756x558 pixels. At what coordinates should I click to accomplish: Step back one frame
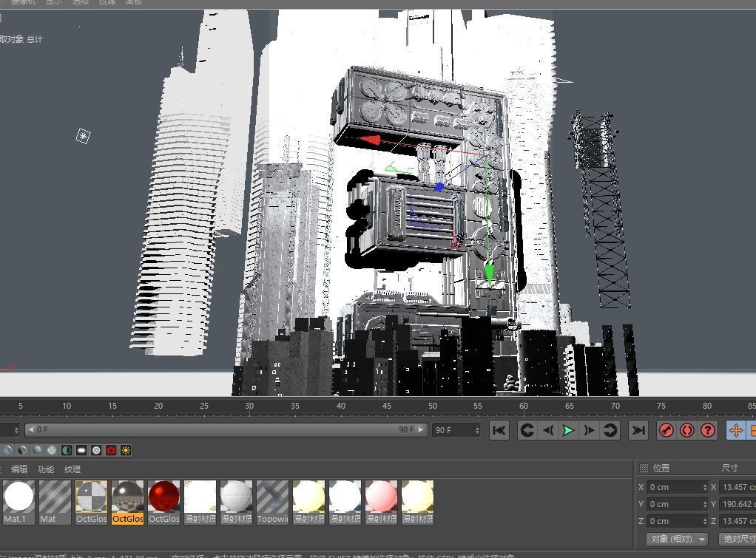548,430
